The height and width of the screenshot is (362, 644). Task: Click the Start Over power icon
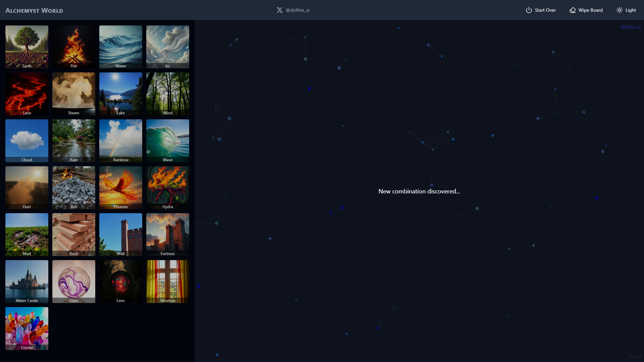529,10
